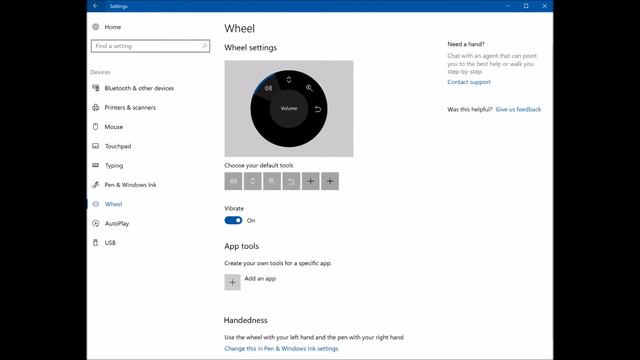Select volume speaker icon on wheel preview

(268, 88)
